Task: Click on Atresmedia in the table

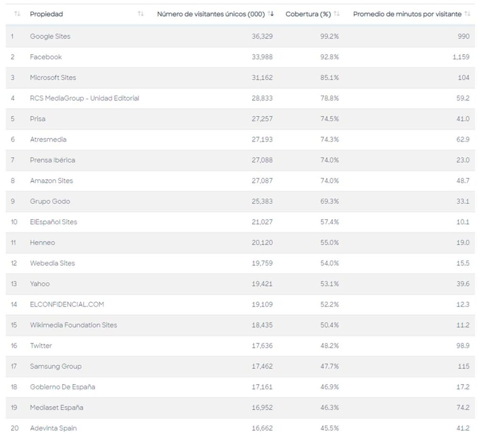Action: pos(48,139)
